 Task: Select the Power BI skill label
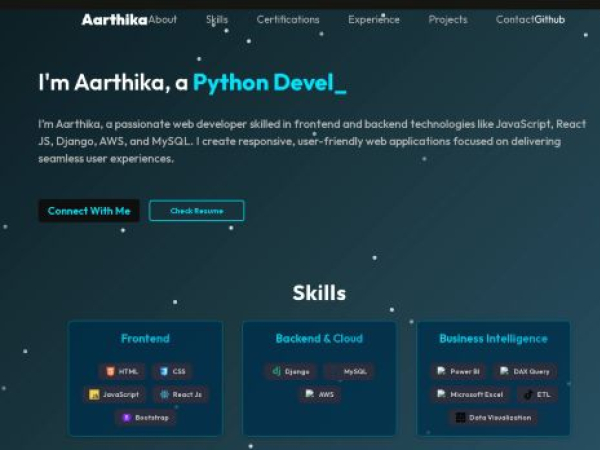click(465, 372)
